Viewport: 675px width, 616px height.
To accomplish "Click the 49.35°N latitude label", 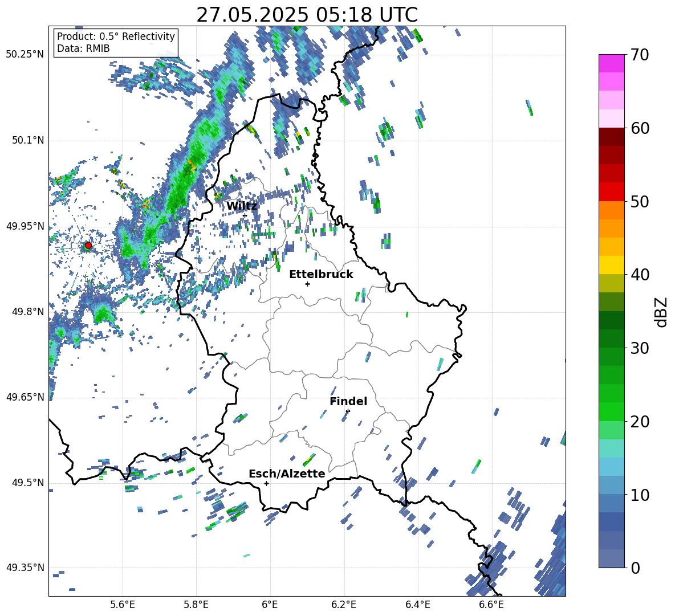I will point(25,568).
